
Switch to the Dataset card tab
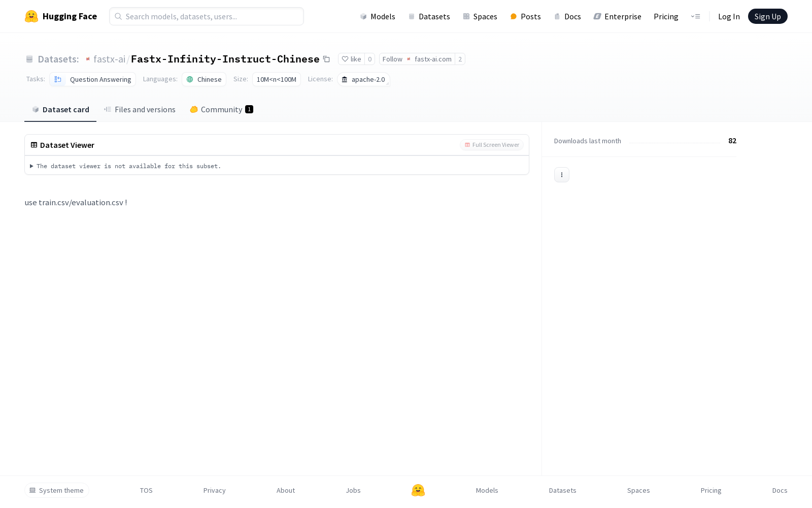click(60, 109)
